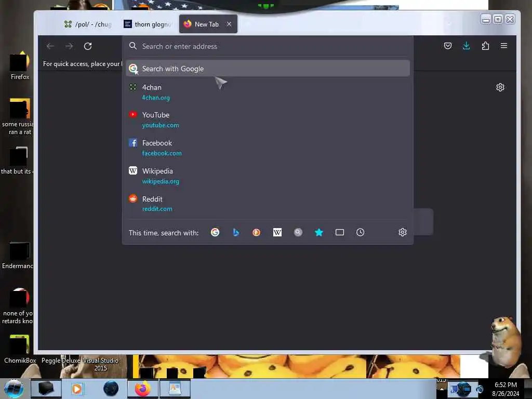Image resolution: width=532 pixels, height=399 pixels.
Task: Open the Extensions puzzle icon
Action: click(x=485, y=46)
